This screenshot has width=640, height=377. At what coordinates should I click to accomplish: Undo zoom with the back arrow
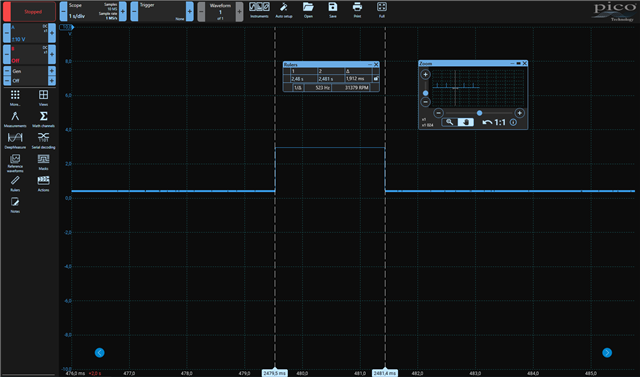[487, 122]
